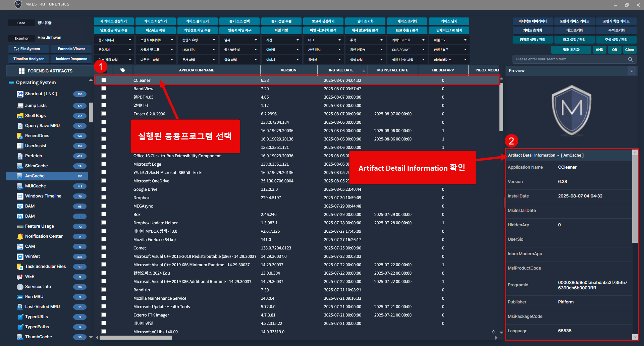Image resolution: width=644 pixels, height=346 pixels.
Task: Select the Dropbox row checkbox
Action: click(104, 197)
